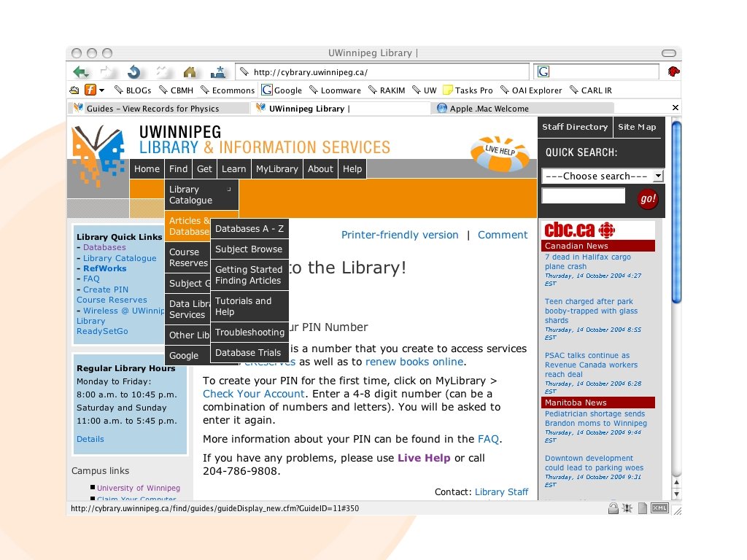
Task: Choose Troubleshooting submenu item
Action: point(249,332)
